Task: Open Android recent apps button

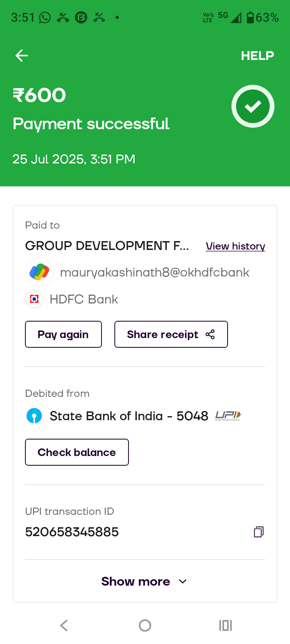Action: 226,625
